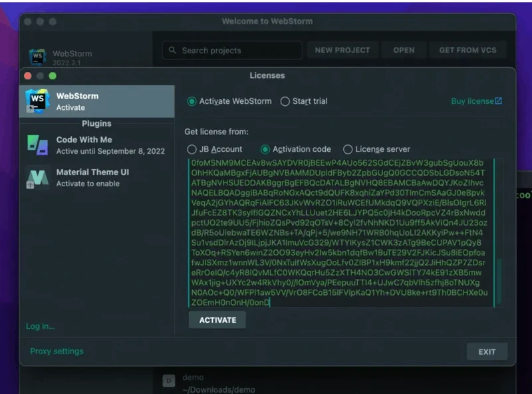Click the EXIT button
This screenshot has height=394, width=532.
[487, 352]
